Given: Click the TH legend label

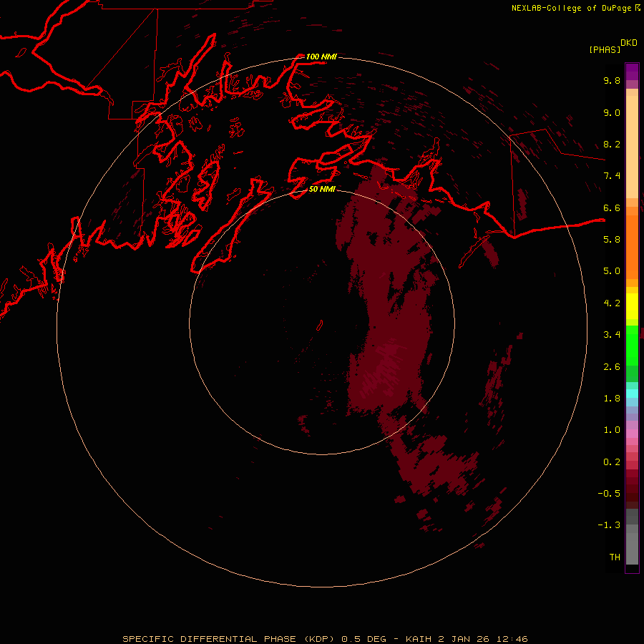Looking at the screenshot, I should tap(615, 557).
